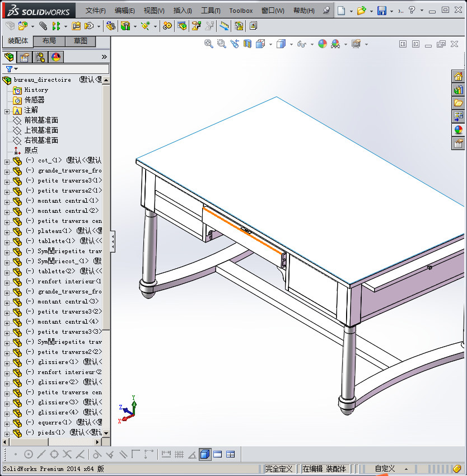Screen dimensions: 467x476
Task: Select the 装配体 tab
Action: [x=17, y=41]
